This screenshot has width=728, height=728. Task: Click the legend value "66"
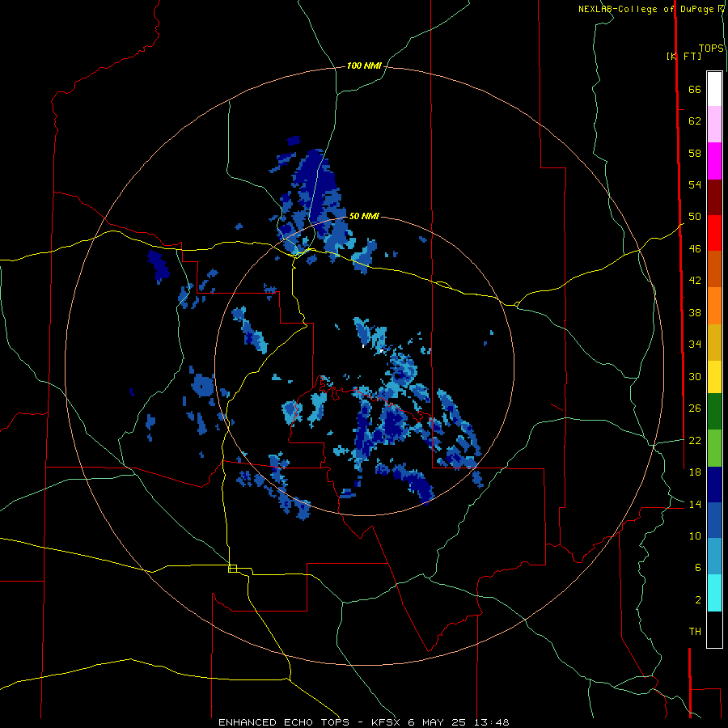pos(695,89)
